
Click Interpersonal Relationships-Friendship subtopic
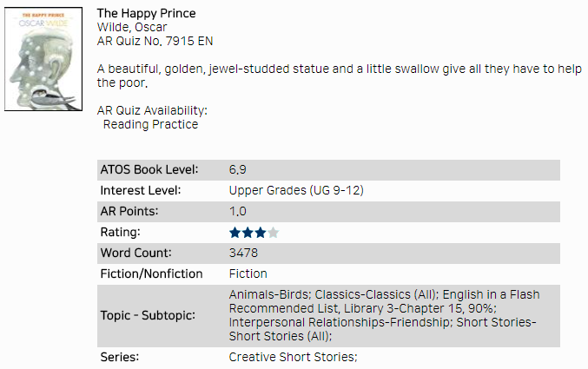click(340, 322)
